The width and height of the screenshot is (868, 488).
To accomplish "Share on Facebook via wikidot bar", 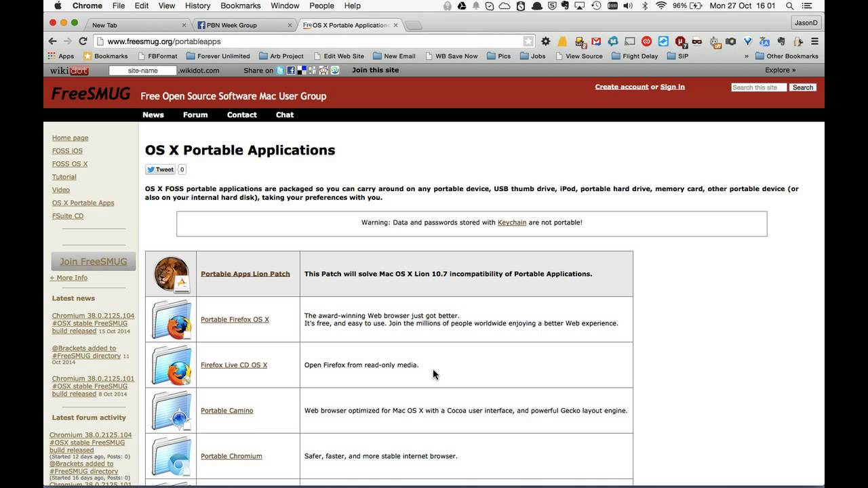I will 291,70.
